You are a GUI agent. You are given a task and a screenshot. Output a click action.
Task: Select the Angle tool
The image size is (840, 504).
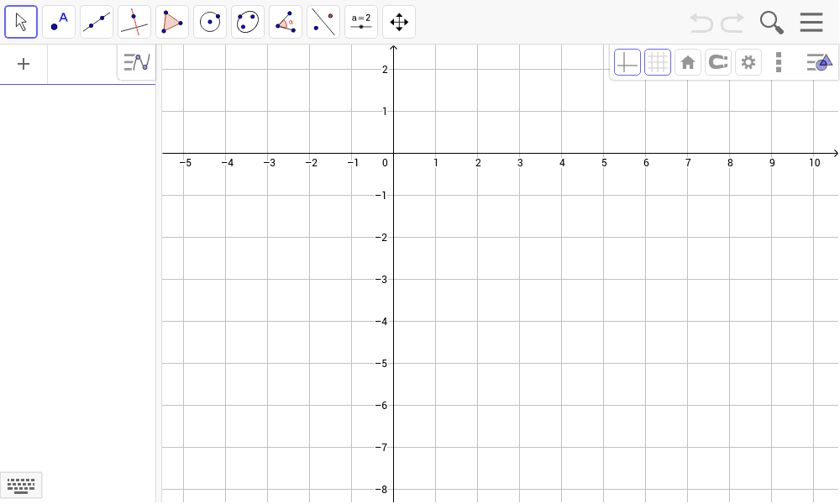(x=286, y=22)
